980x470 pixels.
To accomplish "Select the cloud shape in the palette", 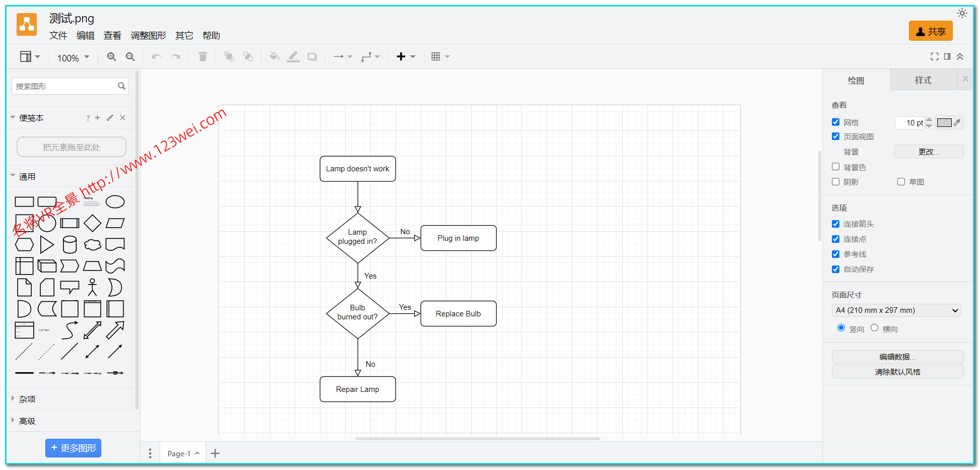I will click(92, 245).
